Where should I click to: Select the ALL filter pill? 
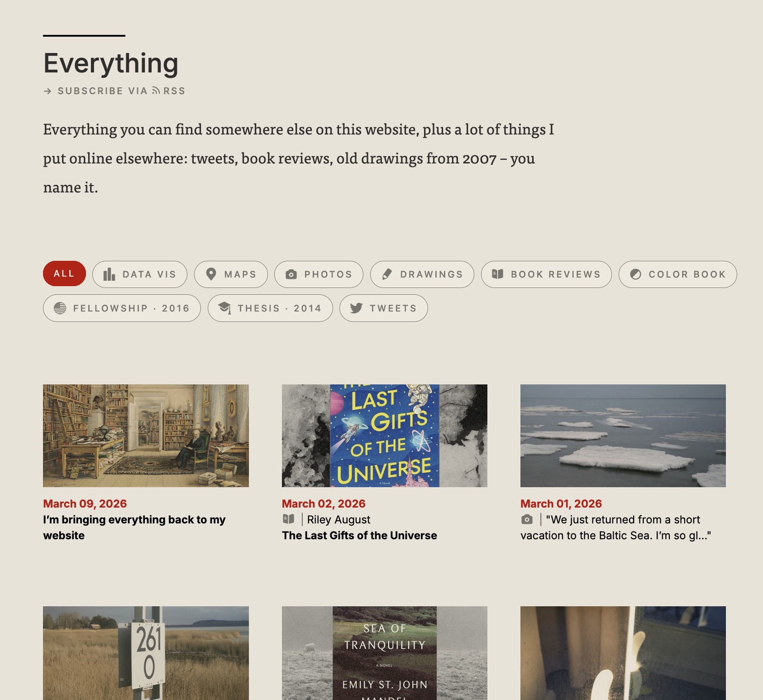pyautogui.click(x=64, y=273)
